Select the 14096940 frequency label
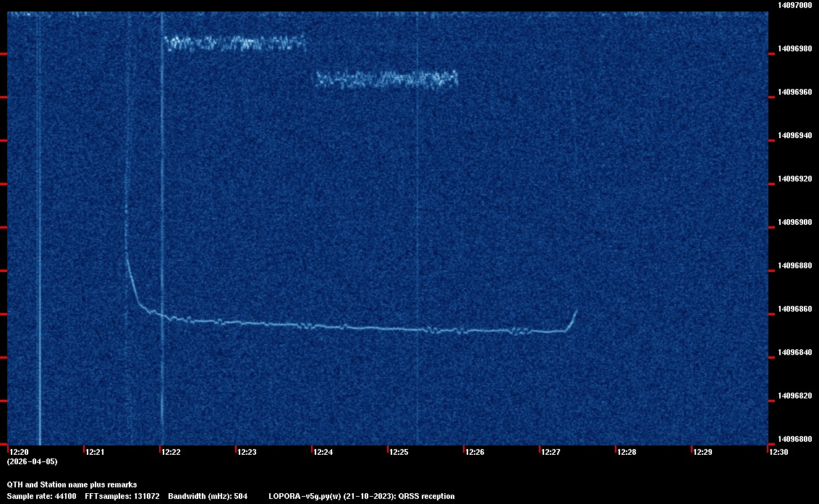This screenshot has width=819, height=504. pos(795,135)
